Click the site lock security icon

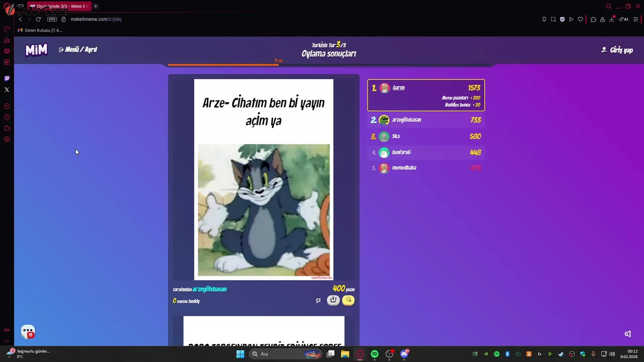(63, 19)
